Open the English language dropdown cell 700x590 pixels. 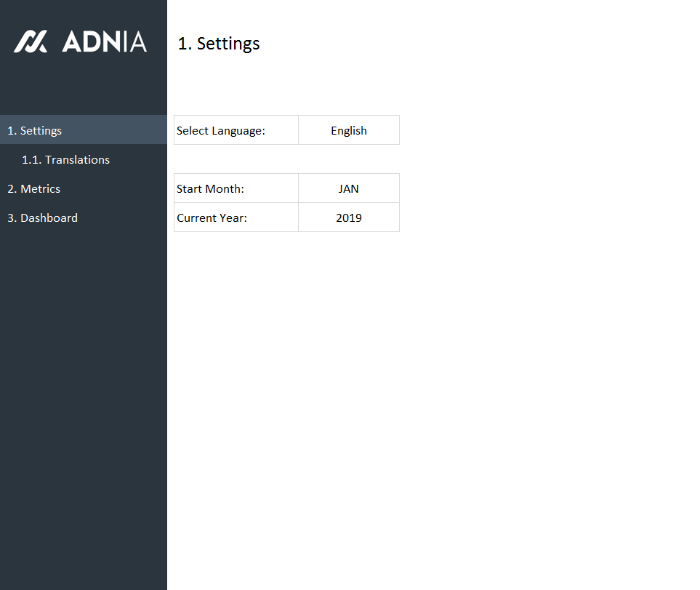coord(349,131)
